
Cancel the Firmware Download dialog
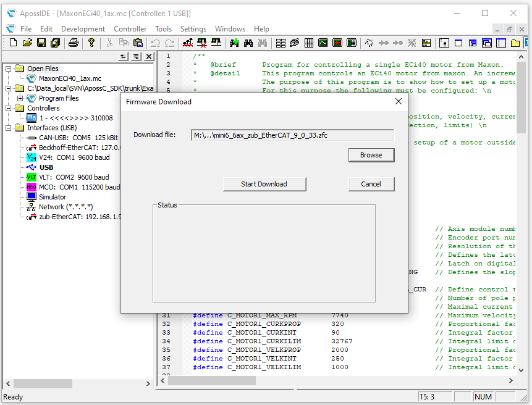point(371,184)
